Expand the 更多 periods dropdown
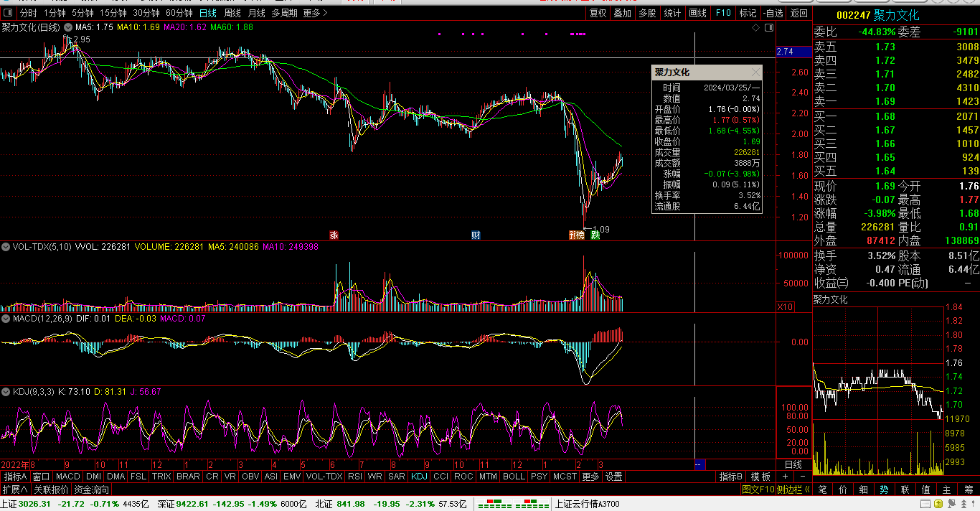 point(315,13)
